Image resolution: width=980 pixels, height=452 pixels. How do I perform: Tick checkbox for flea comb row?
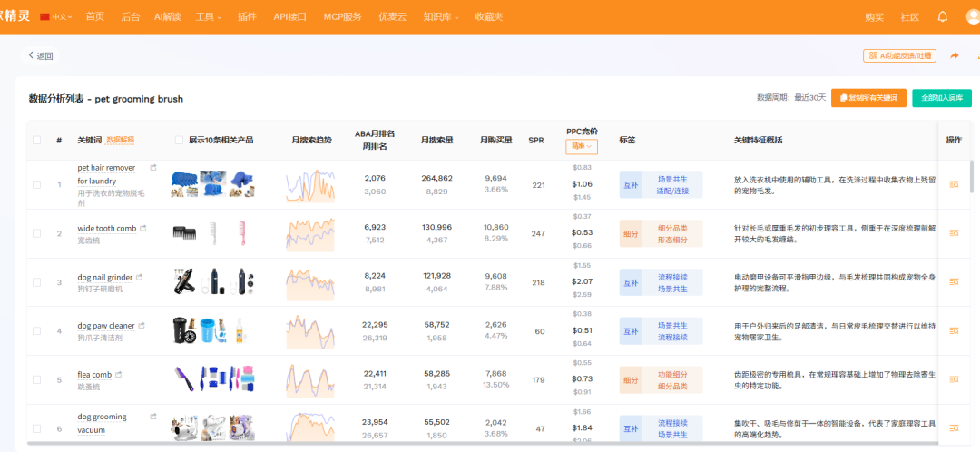[x=37, y=379]
